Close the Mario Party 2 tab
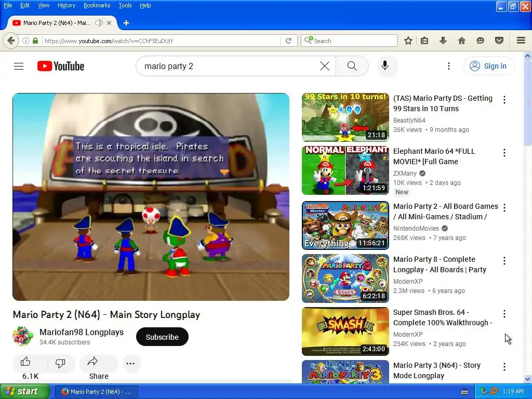This screenshot has height=399, width=532. 109,23
